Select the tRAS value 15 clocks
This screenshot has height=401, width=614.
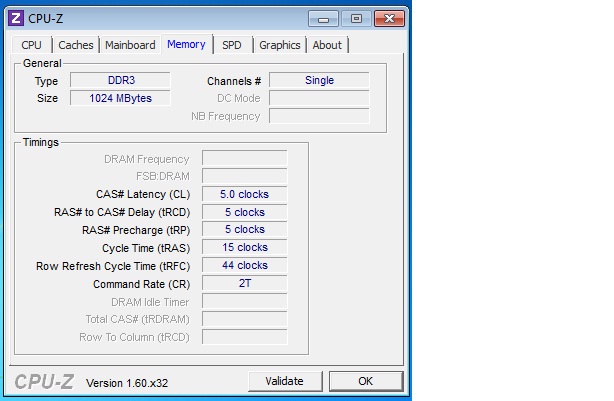tap(245, 247)
